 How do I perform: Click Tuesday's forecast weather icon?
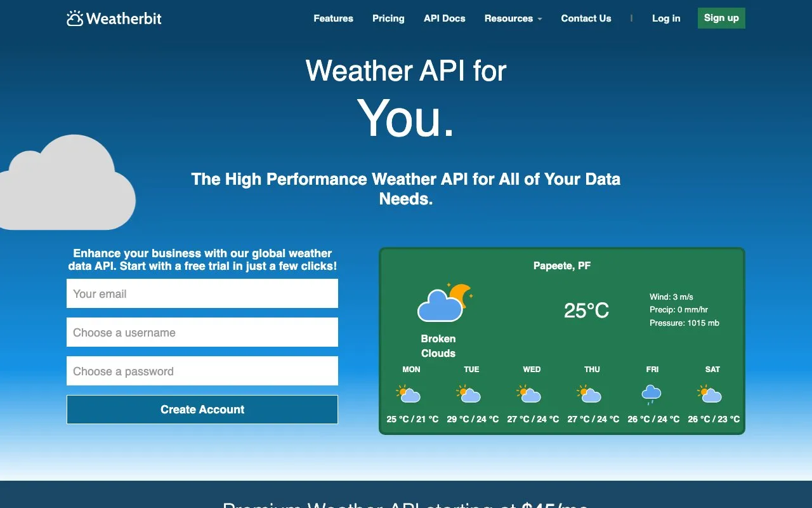click(469, 394)
